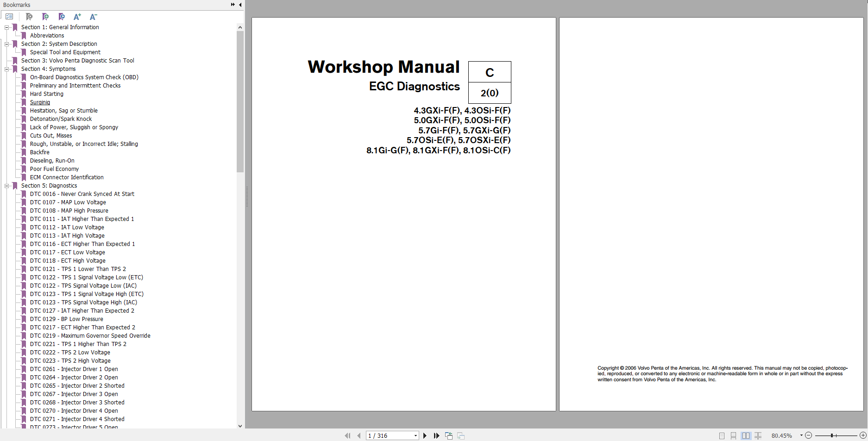Select Preliminary and Intermittent Checks bookmark
Image resolution: width=868 pixels, height=441 pixels.
click(x=75, y=86)
